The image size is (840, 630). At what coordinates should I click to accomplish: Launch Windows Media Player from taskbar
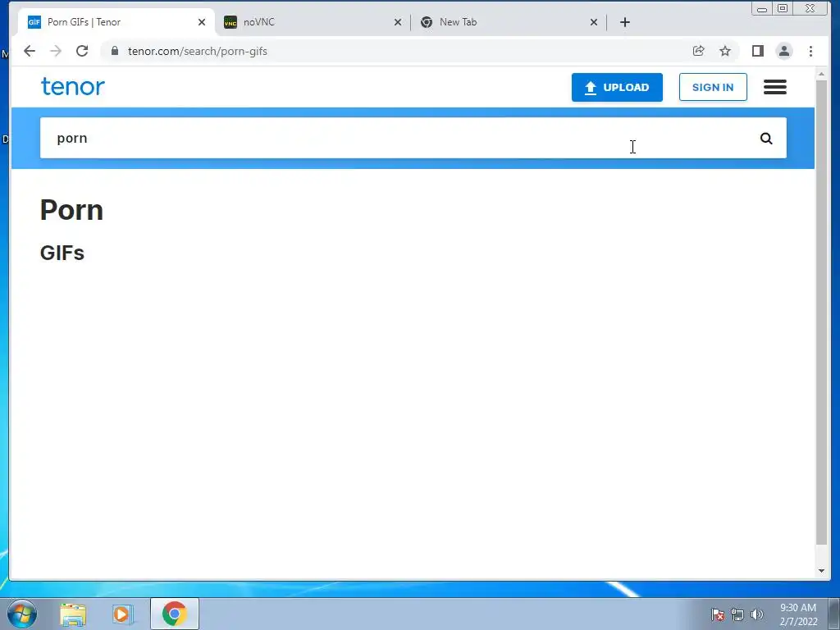pyautogui.click(x=123, y=614)
